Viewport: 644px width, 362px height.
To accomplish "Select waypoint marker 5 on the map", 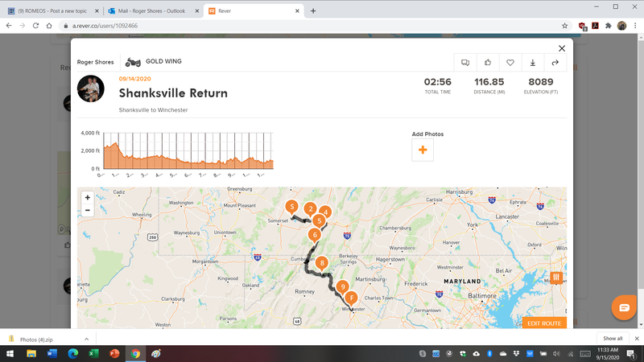I will 319,221.
